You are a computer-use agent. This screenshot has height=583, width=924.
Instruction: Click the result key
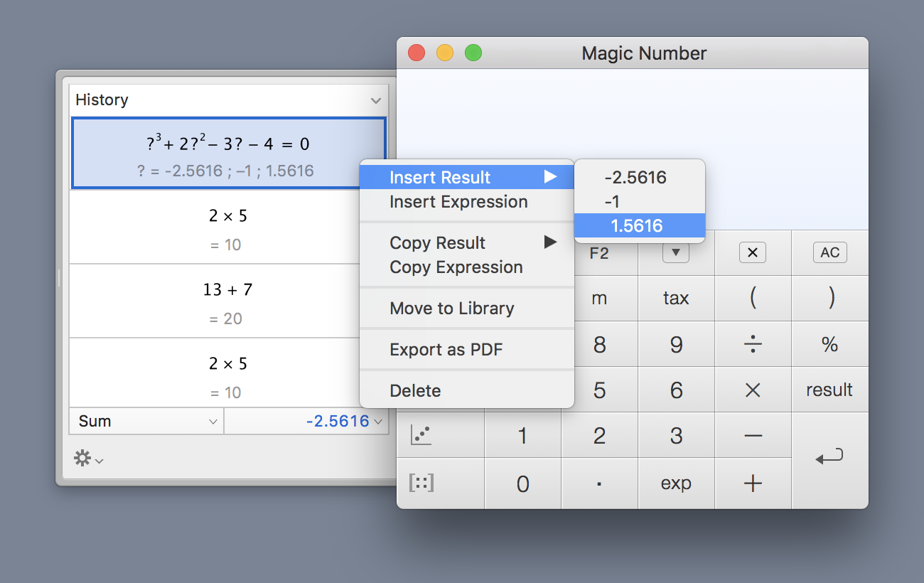click(829, 390)
